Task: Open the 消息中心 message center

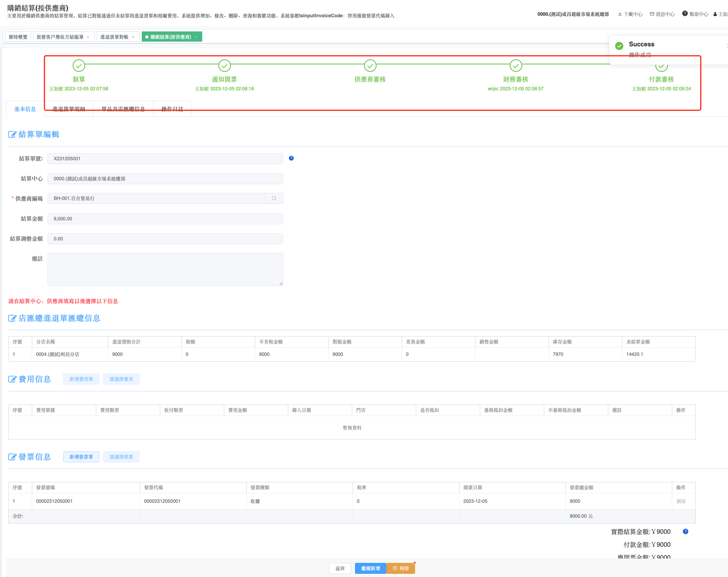Action: point(662,14)
